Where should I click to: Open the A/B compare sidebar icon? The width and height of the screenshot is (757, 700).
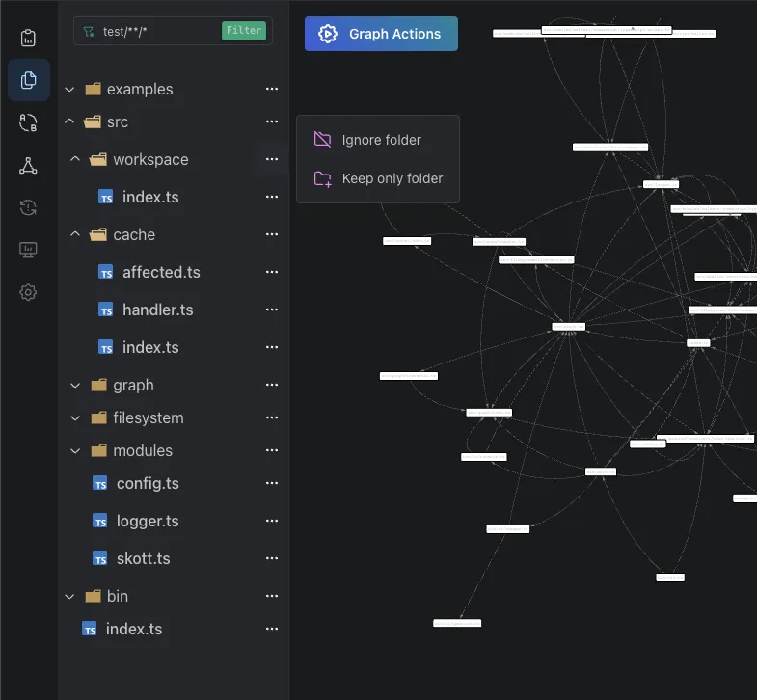point(28,122)
